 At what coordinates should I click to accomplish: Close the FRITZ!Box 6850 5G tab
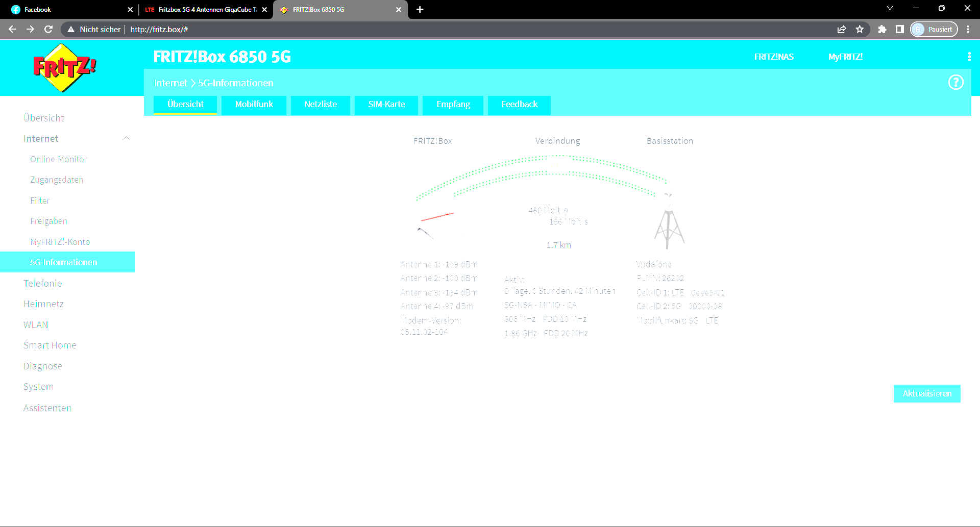pyautogui.click(x=399, y=9)
